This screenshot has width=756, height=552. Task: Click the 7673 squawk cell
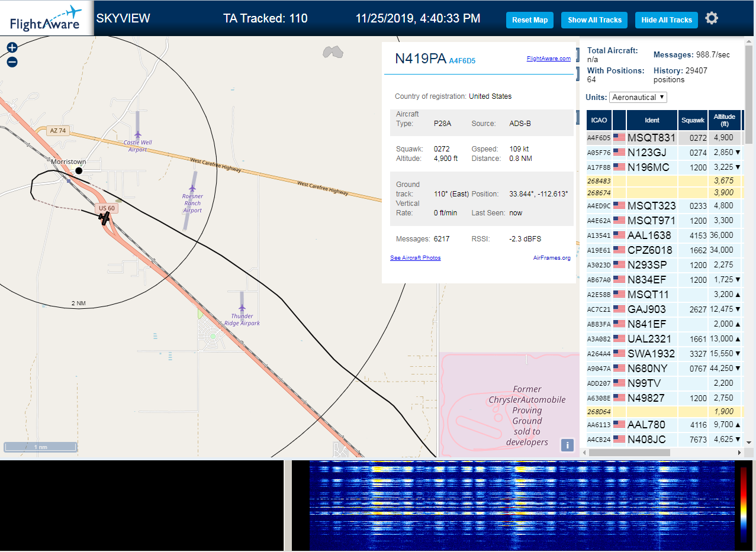coord(693,440)
